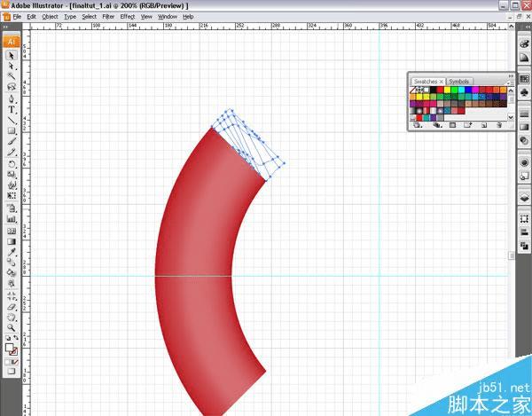
Task: Select the Eyedropper tool
Action: (x=12, y=252)
